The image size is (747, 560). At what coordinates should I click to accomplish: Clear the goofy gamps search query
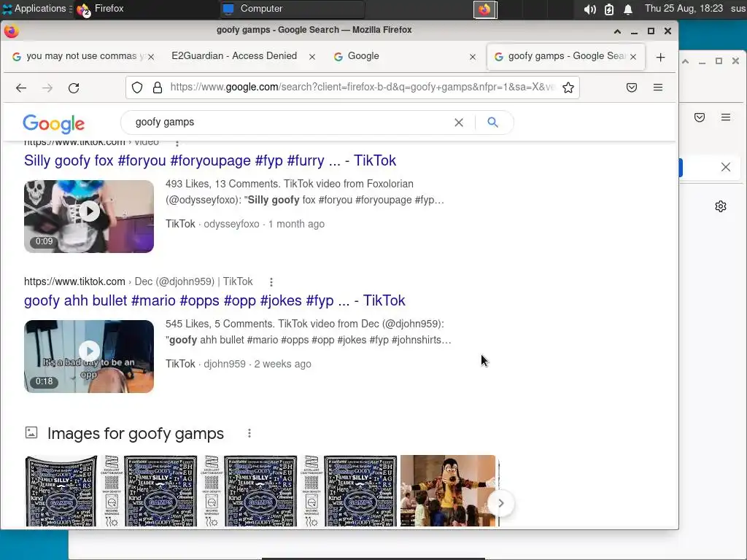459,122
